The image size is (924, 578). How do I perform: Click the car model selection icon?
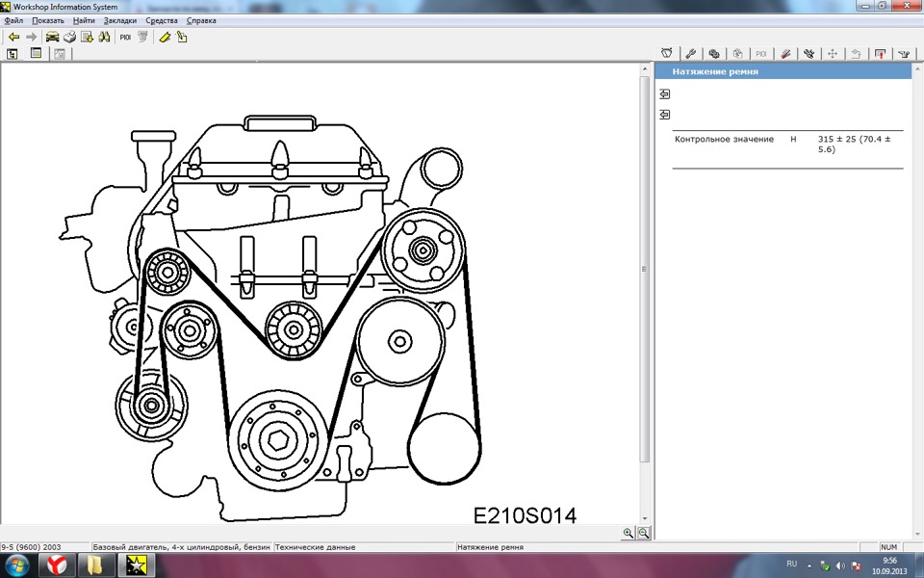tap(52, 37)
